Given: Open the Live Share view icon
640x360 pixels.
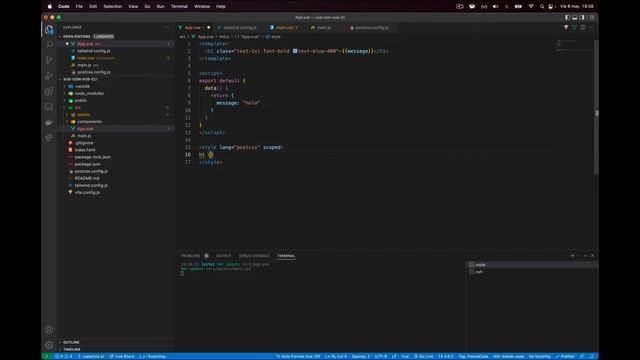Looking at the screenshot, I should coord(49,138).
